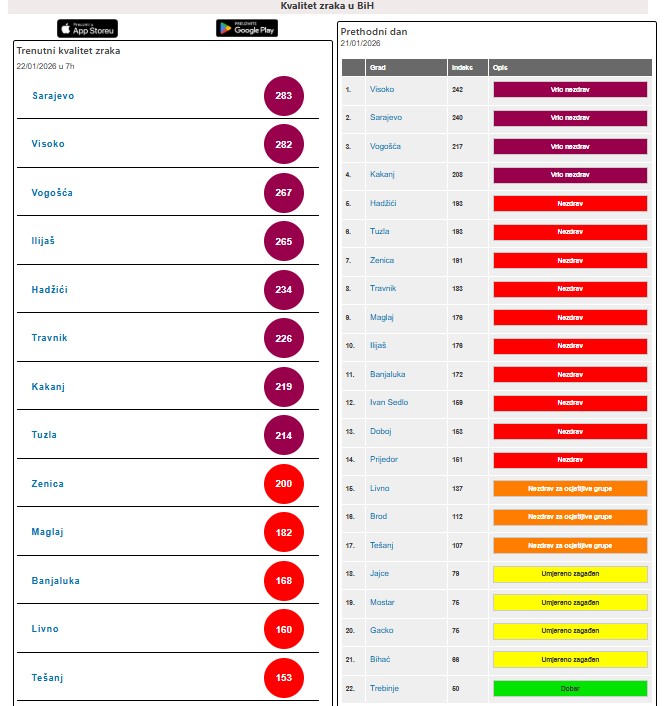Click Trebinje's green Dobar status bar

pos(570,688)
